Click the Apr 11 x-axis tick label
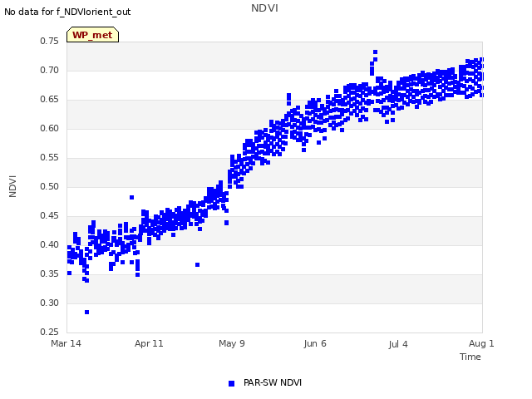Screen dimensions: 532x399 click(x=149, y=343)
